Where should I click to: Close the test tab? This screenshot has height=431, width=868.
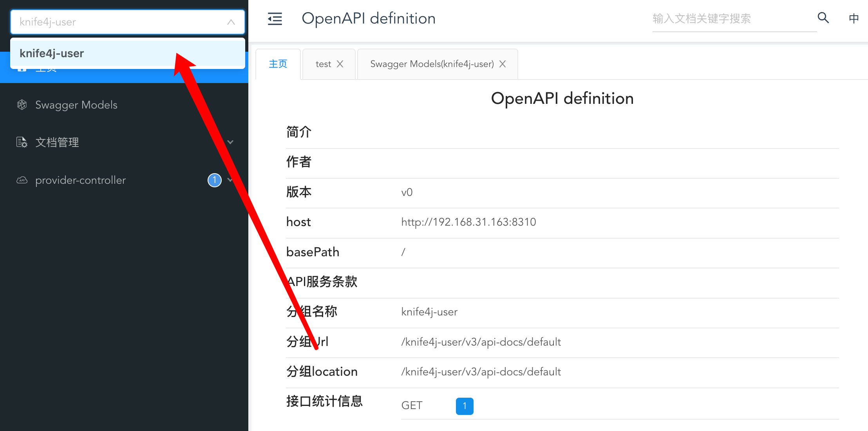pos(340,64)
